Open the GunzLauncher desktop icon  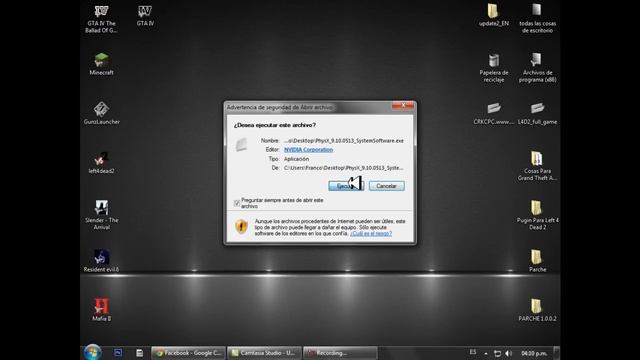pos(101,113)
